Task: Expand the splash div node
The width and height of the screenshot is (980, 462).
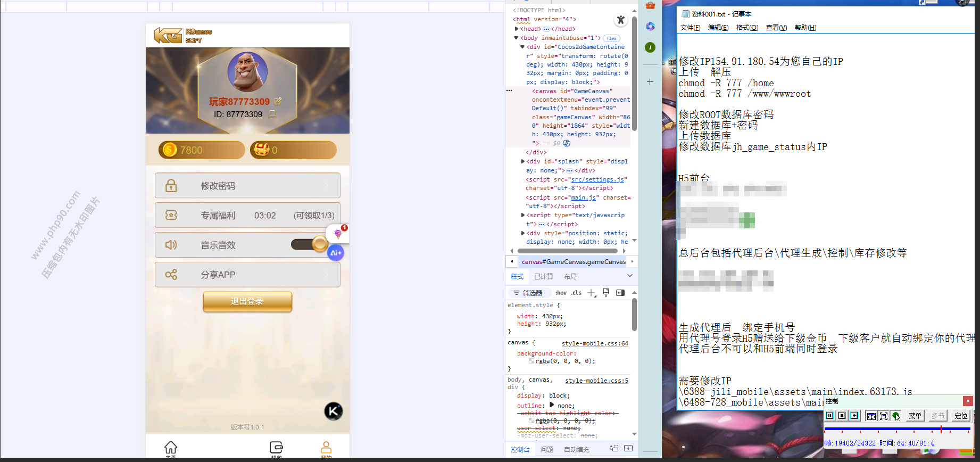Action: (523, 161)
